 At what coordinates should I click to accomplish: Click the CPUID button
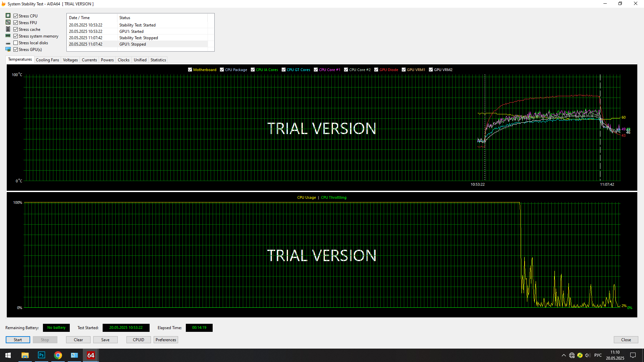coord(139,340)
